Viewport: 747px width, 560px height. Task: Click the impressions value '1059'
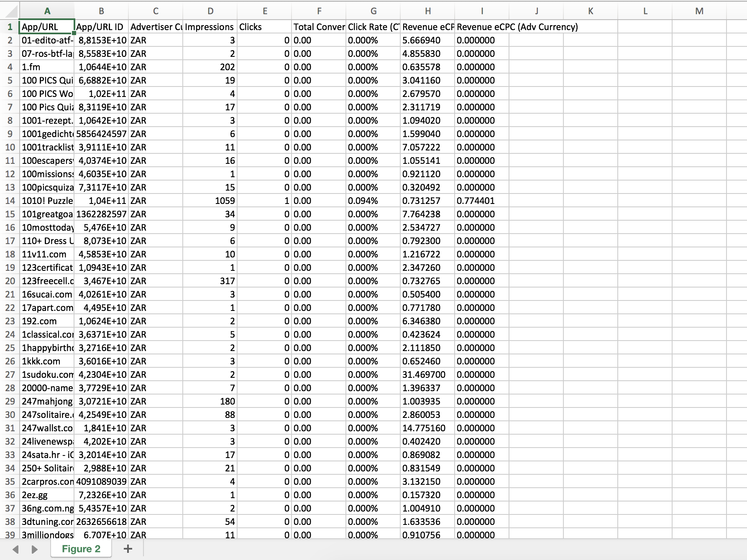click(210, 201)
